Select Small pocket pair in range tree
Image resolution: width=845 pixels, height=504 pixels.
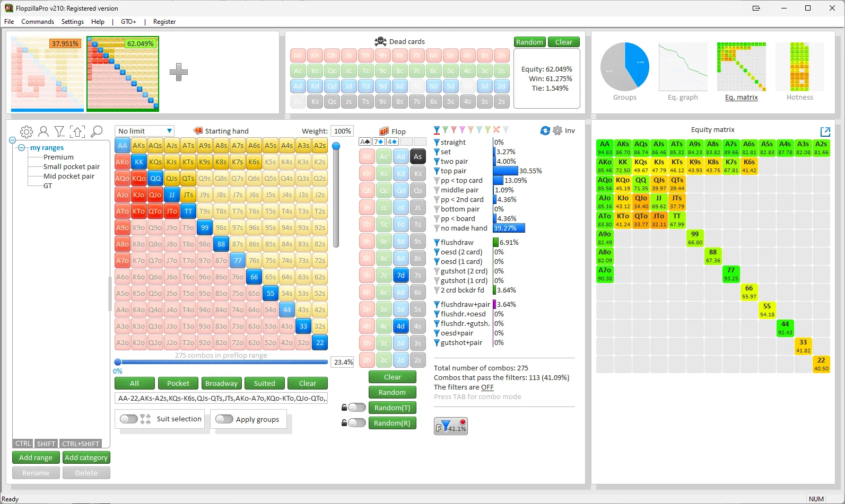coord(72,166)
